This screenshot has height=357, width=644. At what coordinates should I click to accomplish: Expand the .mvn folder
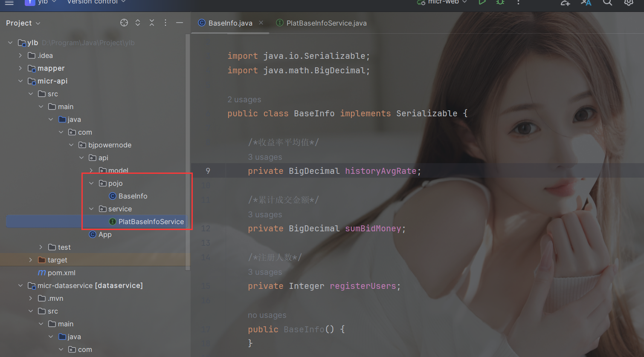point(31,298)
